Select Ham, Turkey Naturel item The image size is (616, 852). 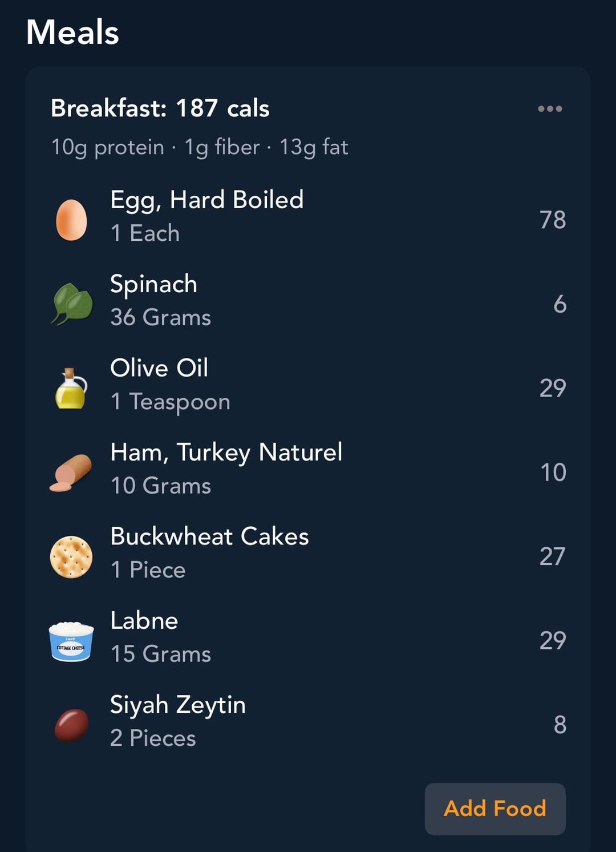coord(226,453)
